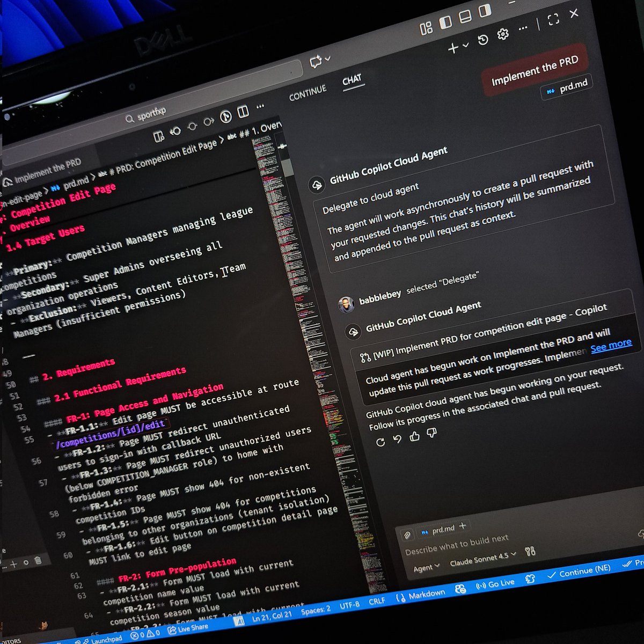Follow the See more link

click(611, 345)
